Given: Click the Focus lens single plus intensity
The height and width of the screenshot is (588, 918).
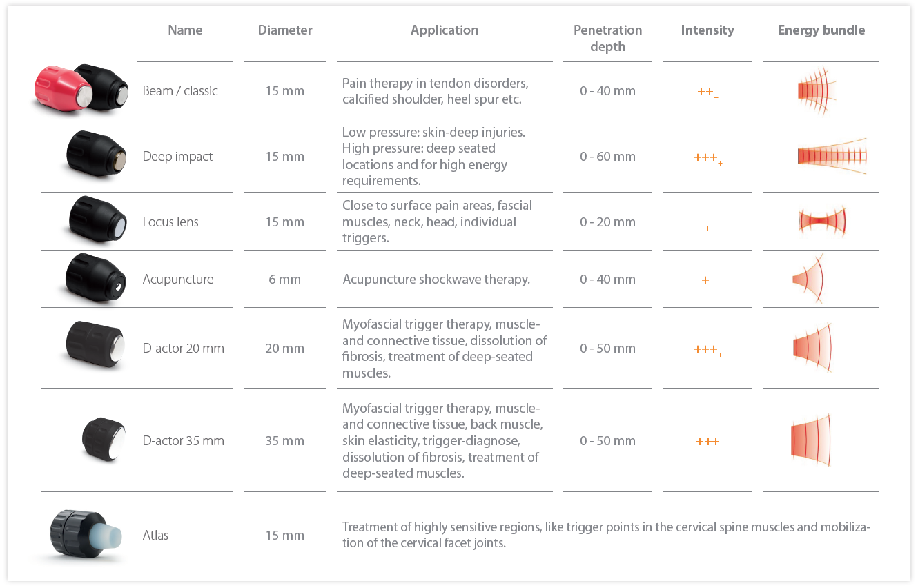Looking at the screenshot, I should pyautogui.click(x=707, y=228).
